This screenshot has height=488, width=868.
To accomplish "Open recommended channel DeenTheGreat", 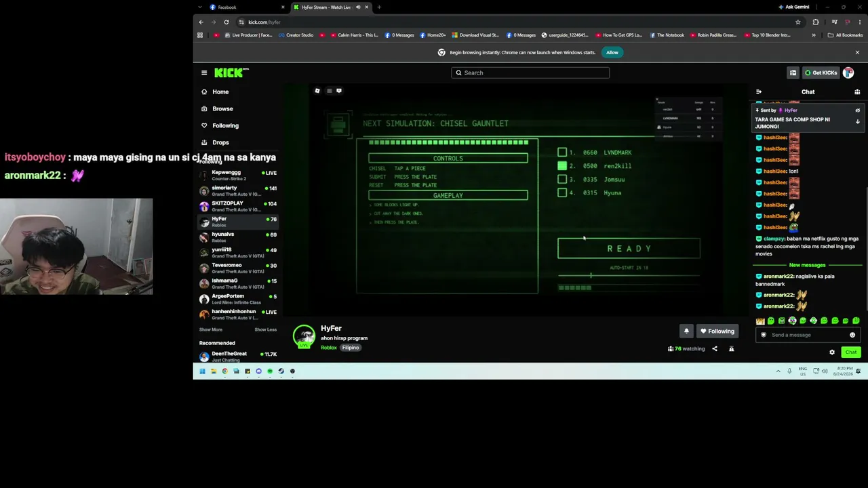I will [x=237, y=356].
